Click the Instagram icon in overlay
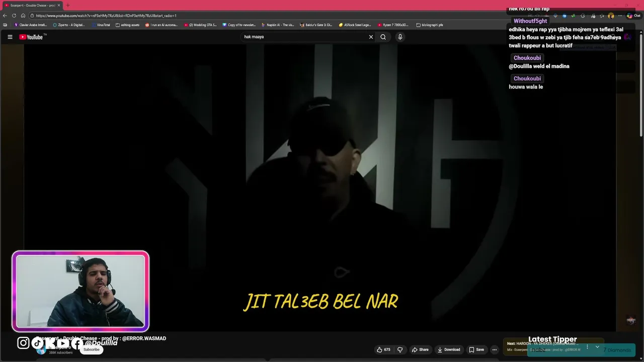The image size is (644, 362). point(23,343)
